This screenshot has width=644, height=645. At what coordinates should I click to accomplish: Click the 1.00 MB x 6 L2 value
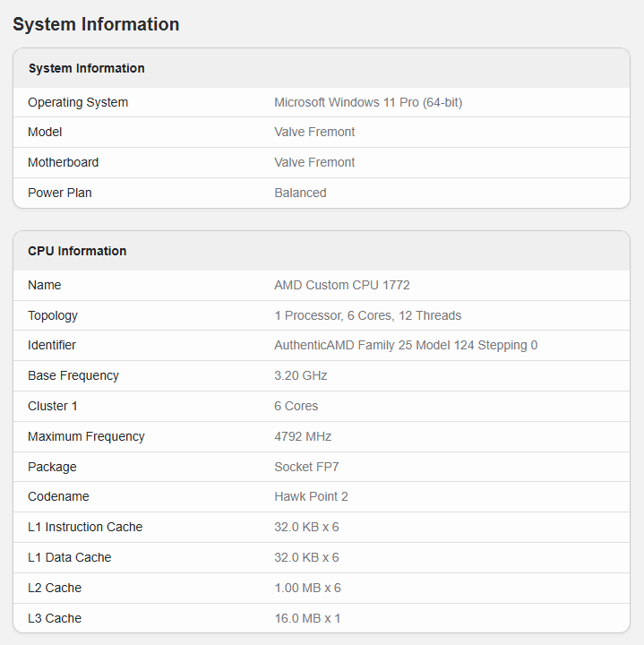tap(307, 588)
